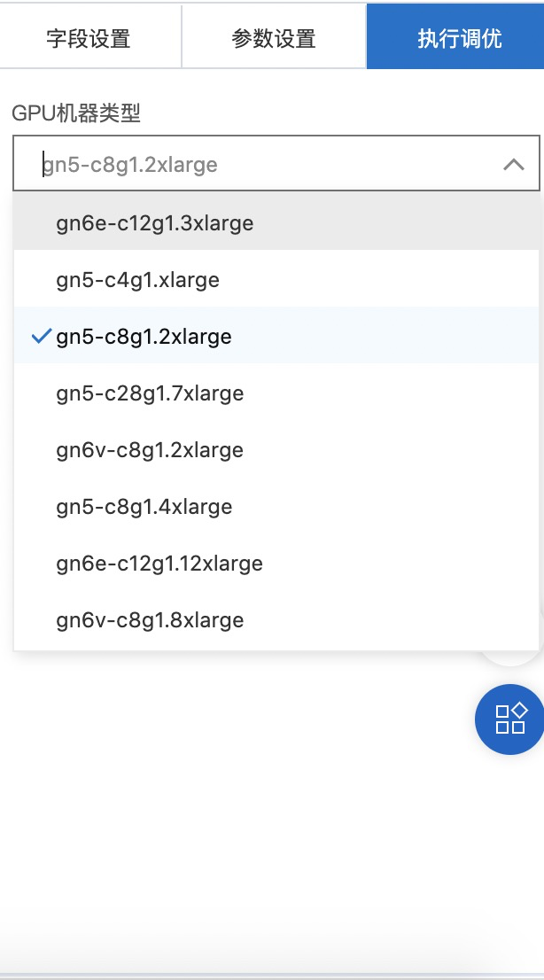Select gn6v-c8g1.2xlarge in dropdown
Viewport: 544px width, 980px height.
(x=276, y=450)
